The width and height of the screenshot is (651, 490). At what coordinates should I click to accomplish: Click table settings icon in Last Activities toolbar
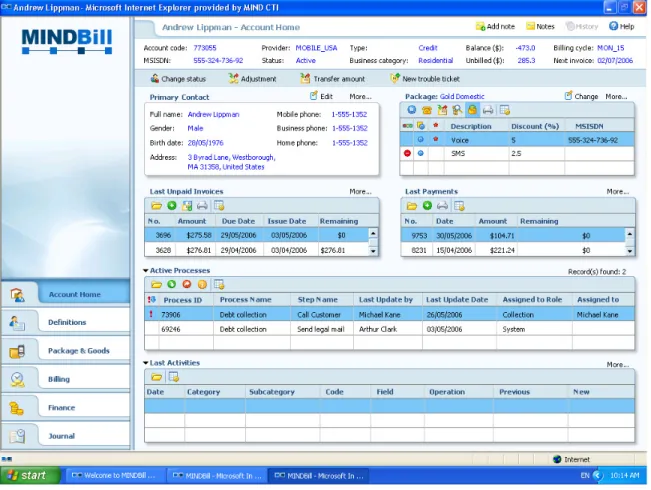point(174,377)
